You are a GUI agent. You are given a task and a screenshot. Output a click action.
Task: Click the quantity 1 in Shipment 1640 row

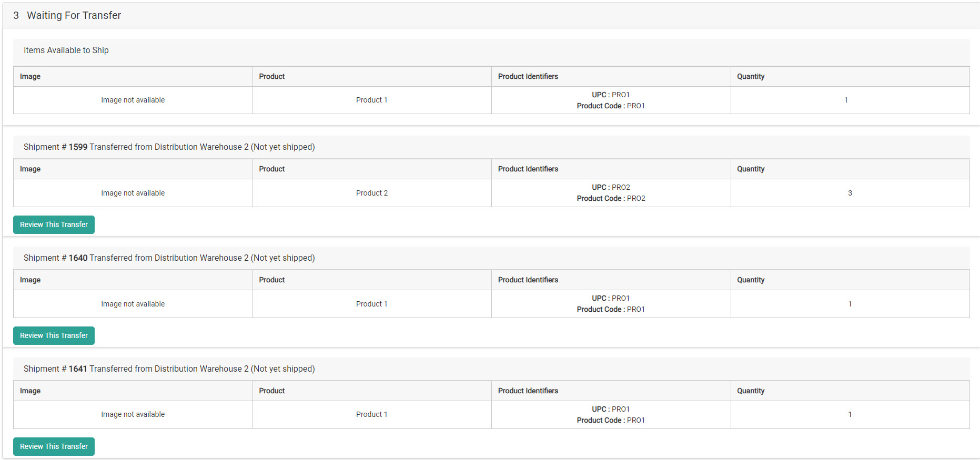click(850, 304)
